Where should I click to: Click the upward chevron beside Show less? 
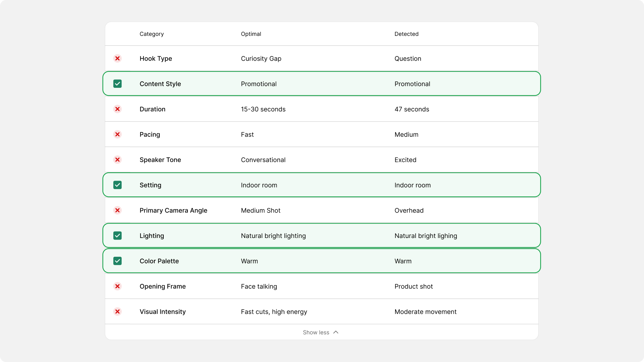click(336, 332)
